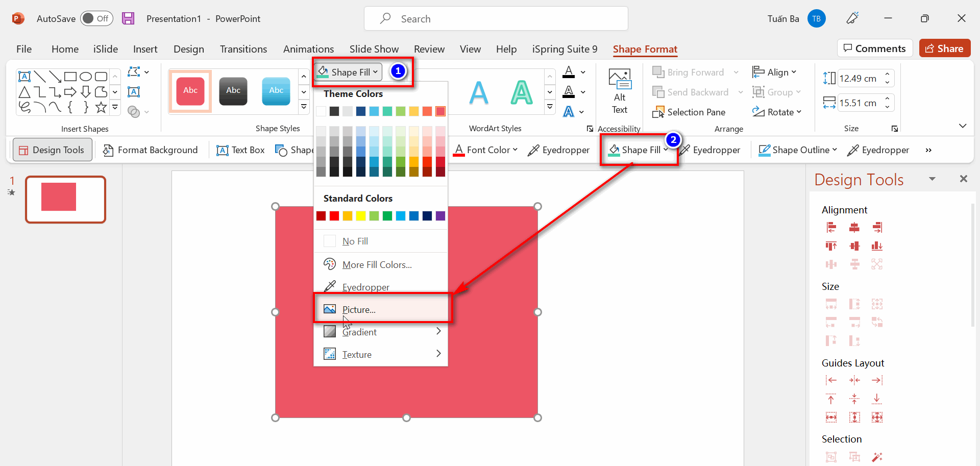Click Align Center icon in Alignment
This screenshot has height=466, width=980.
point(854,227)
